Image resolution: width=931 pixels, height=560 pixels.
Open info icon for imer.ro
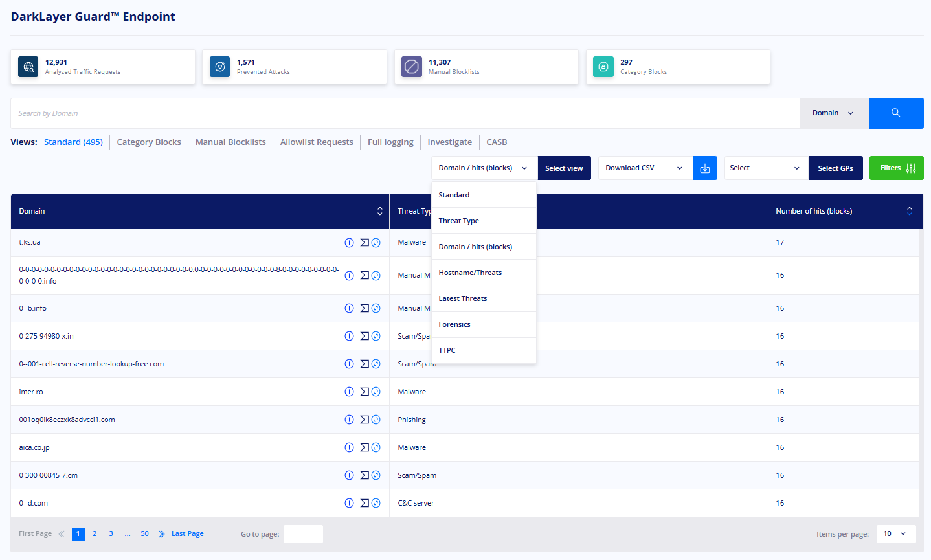tap(349, 392)
